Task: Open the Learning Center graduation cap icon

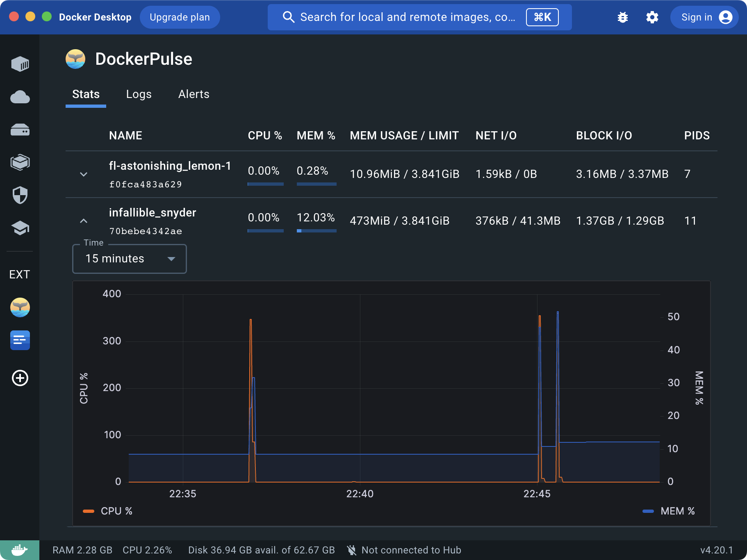Action: (20, 228)
